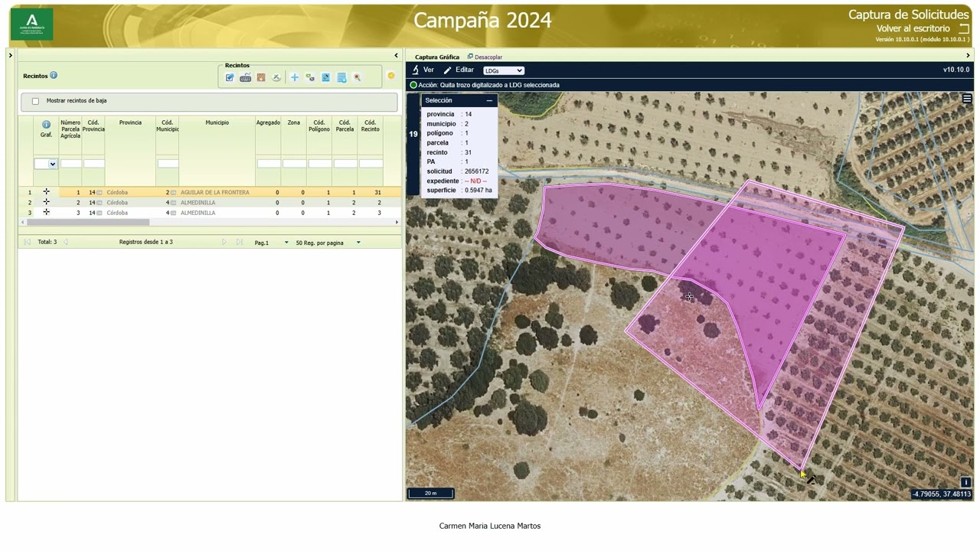This screenshot has height=551, width=980.
Task: Click the keyboard entry icon in Recintos toolbar
Action: point(246,77)
